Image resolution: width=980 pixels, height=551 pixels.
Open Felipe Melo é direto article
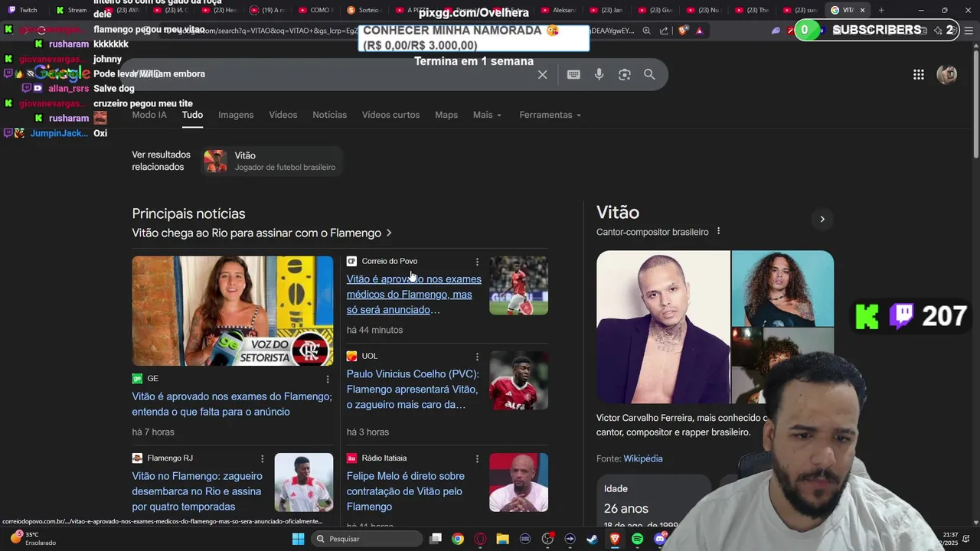click(406, 491)
